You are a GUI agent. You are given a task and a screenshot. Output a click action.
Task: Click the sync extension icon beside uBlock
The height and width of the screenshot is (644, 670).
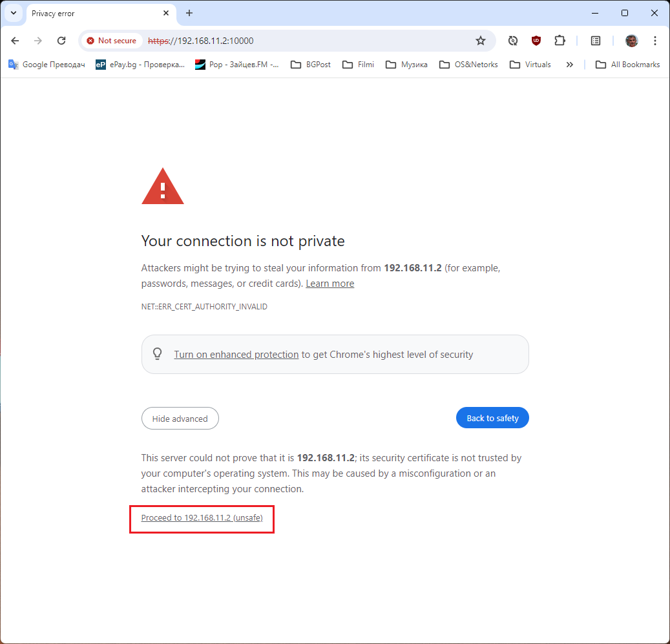pyautogui.click(x=513, y=41)
